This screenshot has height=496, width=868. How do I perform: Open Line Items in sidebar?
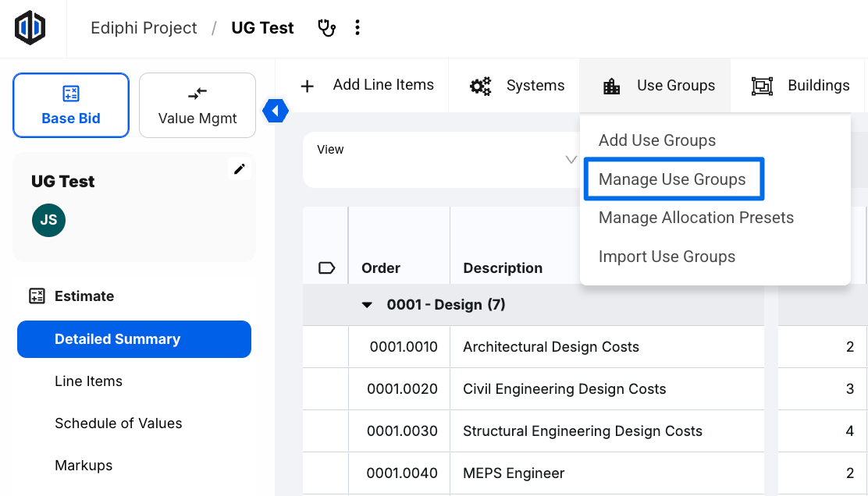coord(88,381)
